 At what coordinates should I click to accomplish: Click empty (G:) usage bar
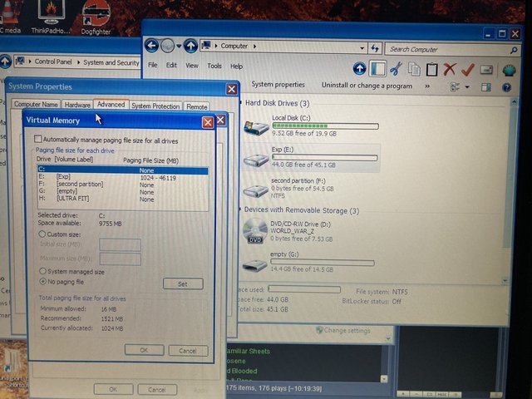click(323, 263)
